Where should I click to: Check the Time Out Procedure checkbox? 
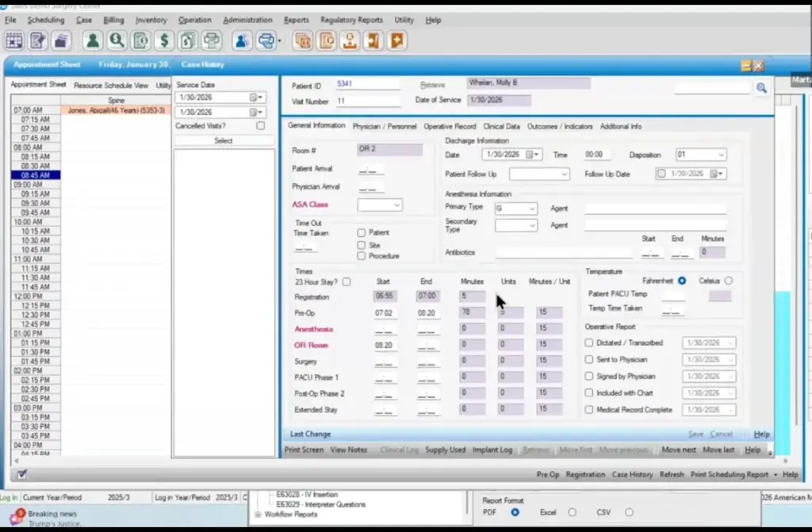362,256
